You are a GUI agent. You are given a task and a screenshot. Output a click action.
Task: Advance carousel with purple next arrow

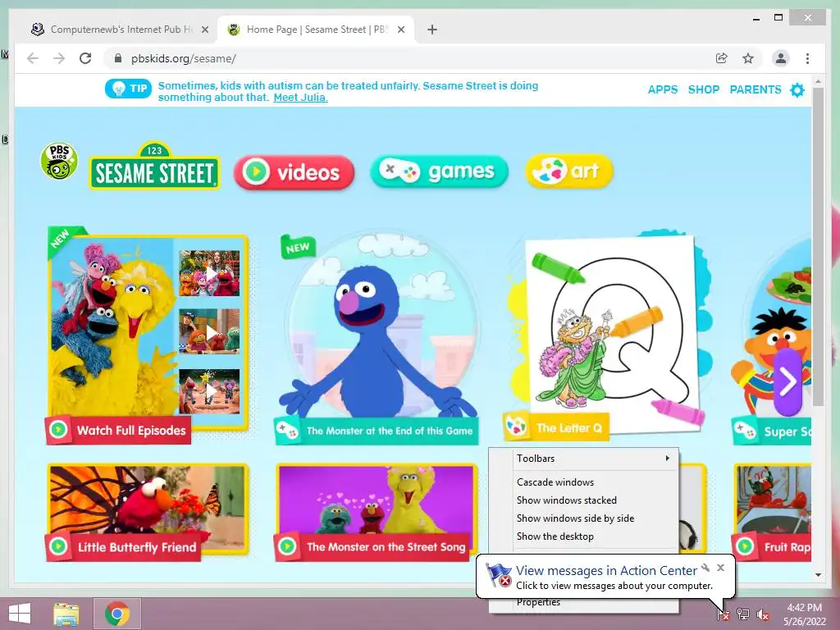coord(787,381)
